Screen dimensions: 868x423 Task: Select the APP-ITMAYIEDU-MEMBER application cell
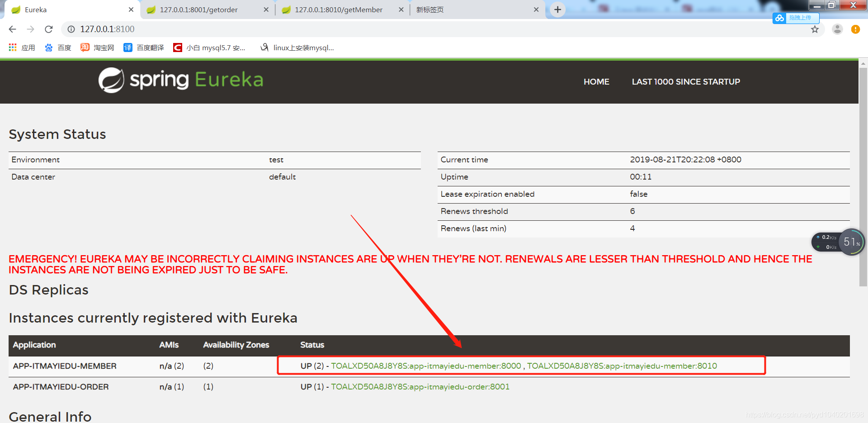(65, 366)
